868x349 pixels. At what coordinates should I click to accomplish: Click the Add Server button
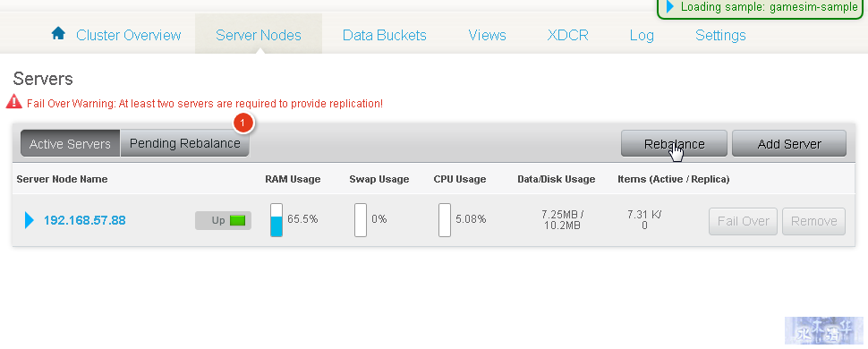point(789,144)
